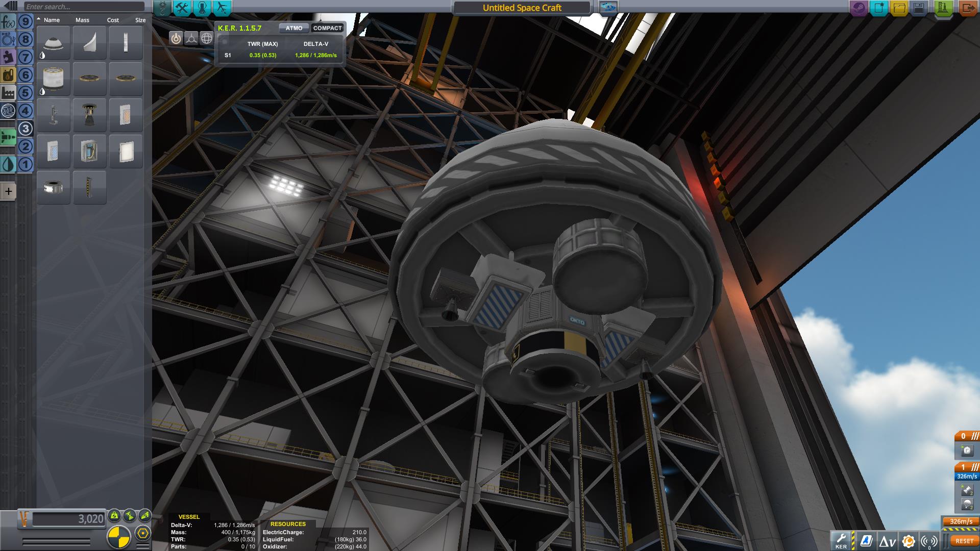
Task: Expand stage 0 header
Action: tap(967, 436)
